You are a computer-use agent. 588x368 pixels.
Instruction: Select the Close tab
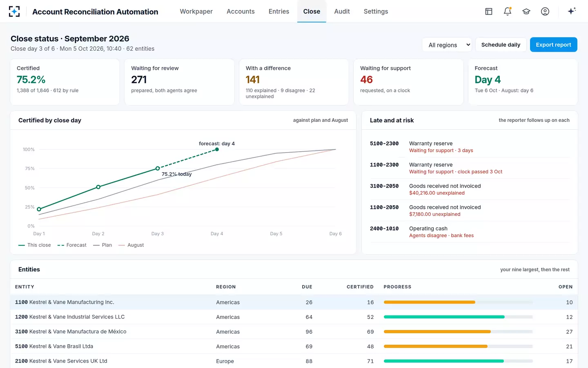(312, 11)
